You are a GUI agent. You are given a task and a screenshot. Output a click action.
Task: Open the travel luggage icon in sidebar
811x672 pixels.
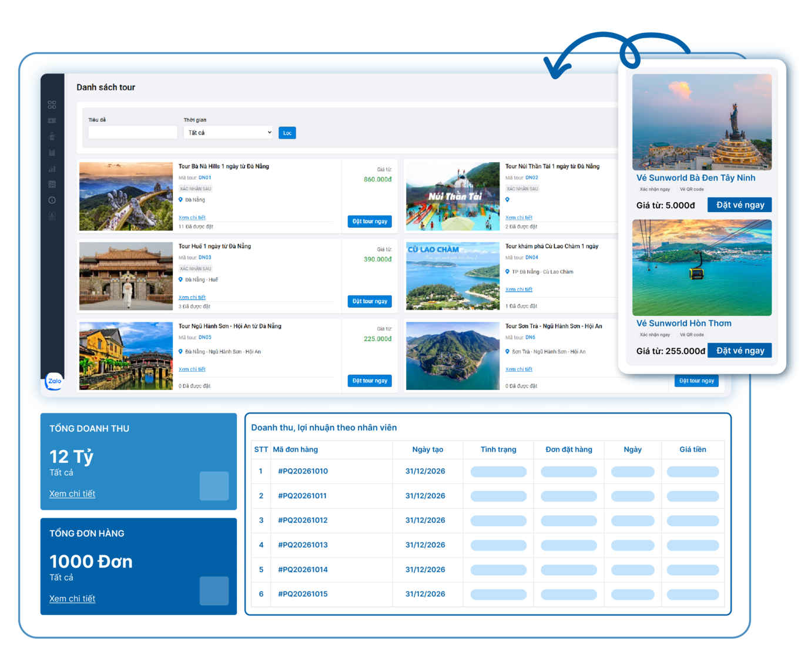[x=52, y=136]
